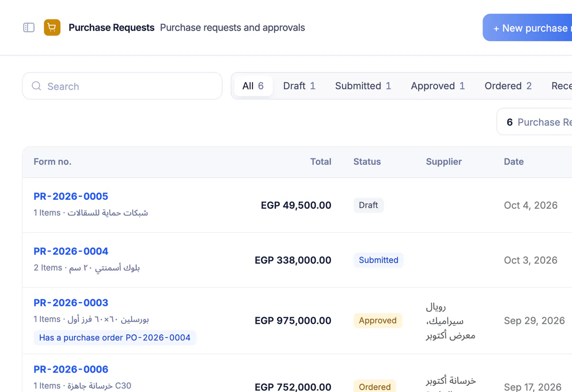
Task: Click the Approved status badge
Action: pyautogui.click(x=378, y=321)
